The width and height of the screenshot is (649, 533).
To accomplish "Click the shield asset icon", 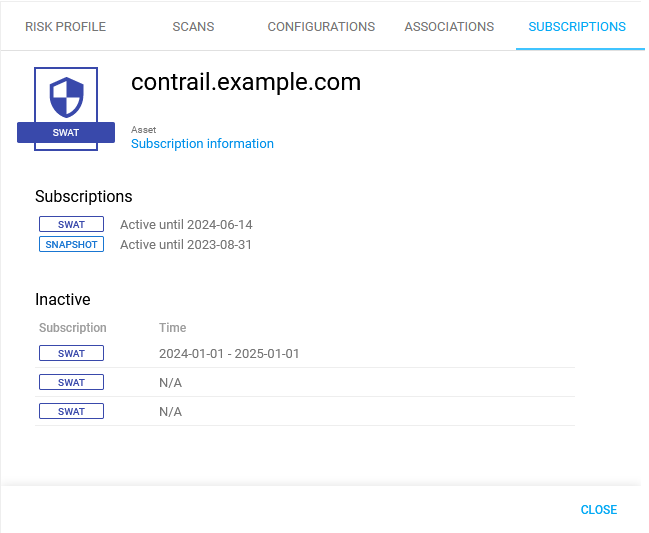I will pyautogui.click(x=66, y=96).
